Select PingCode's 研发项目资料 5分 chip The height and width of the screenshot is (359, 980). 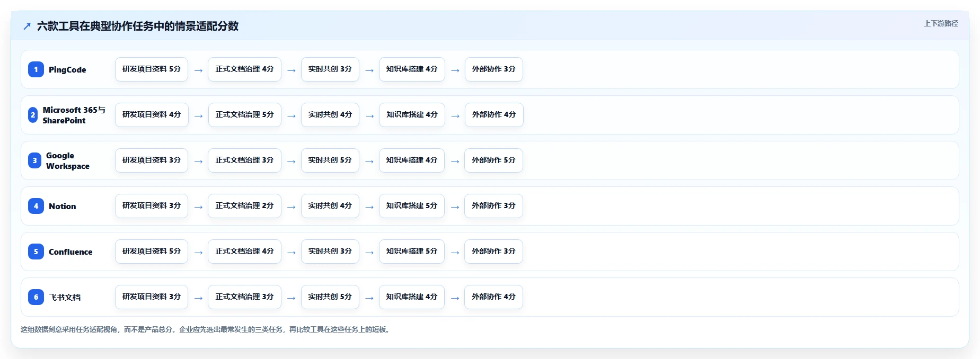152,69
